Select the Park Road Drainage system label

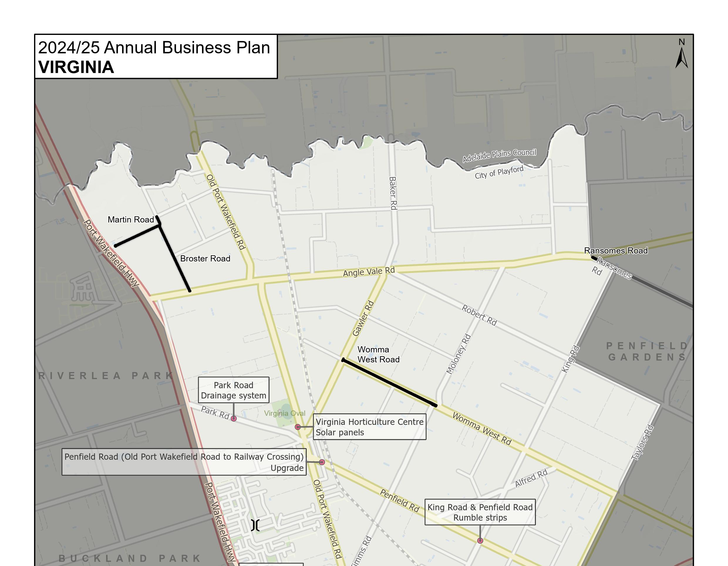tap(233, 390)
